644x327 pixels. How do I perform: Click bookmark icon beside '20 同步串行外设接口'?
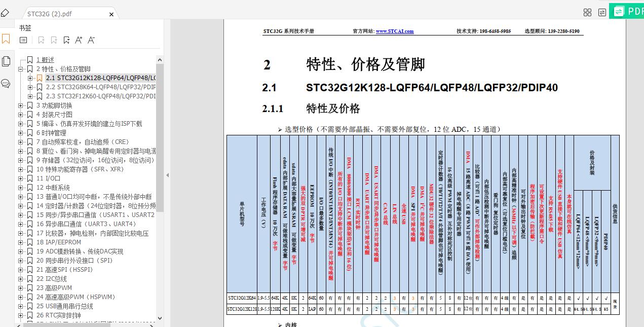coord(30,261)
